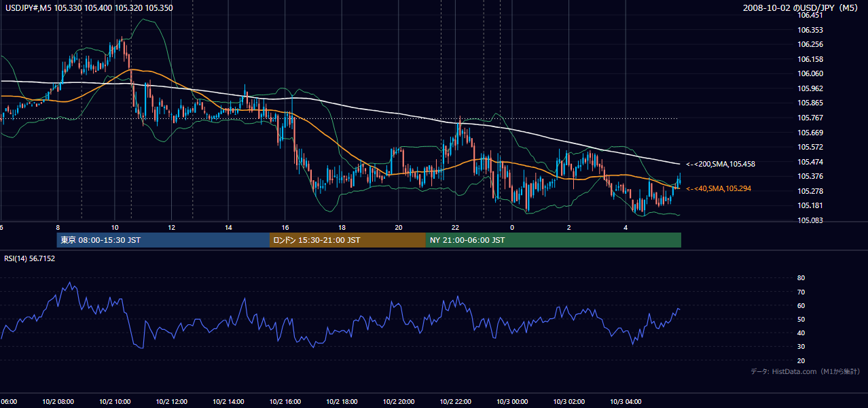Click RSI scale value 30

pyautogui.click(x=801, y=346)
